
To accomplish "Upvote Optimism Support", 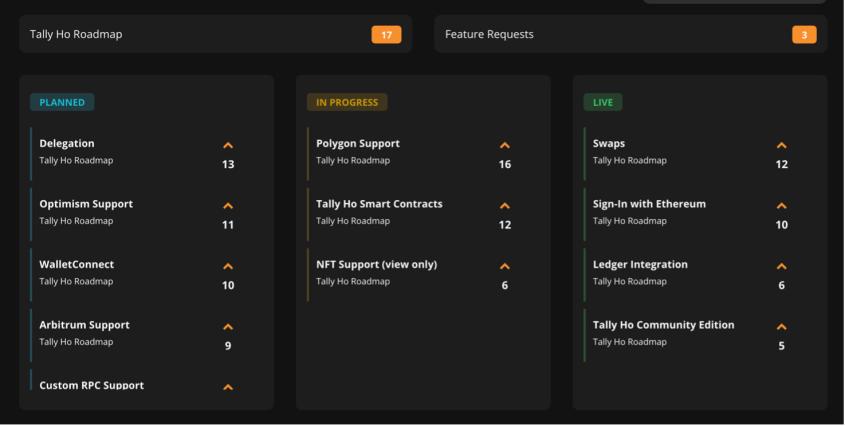I will 228,205.
